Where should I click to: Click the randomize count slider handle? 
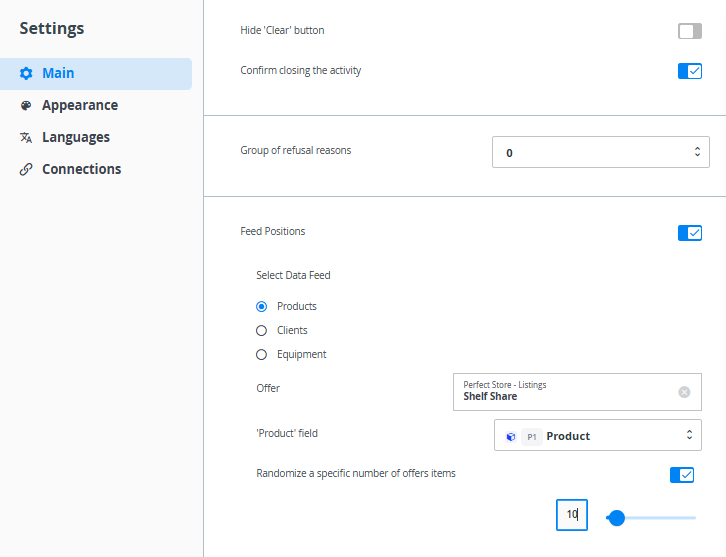617,518
